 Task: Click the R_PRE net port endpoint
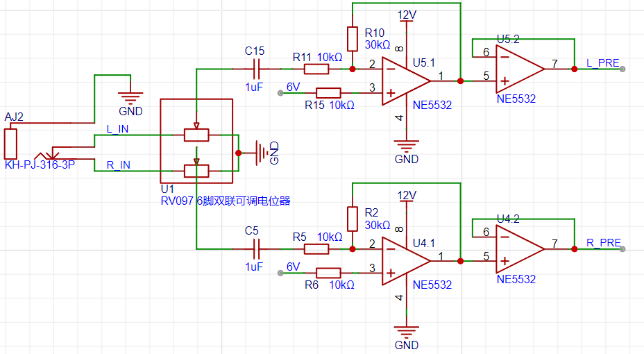pos(622,249)
